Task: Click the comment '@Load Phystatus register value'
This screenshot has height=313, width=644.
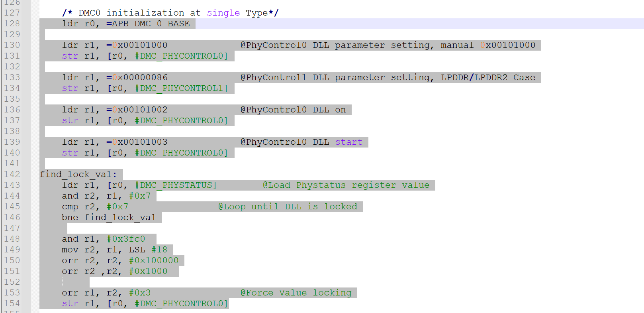Action: tap(346, 185)
